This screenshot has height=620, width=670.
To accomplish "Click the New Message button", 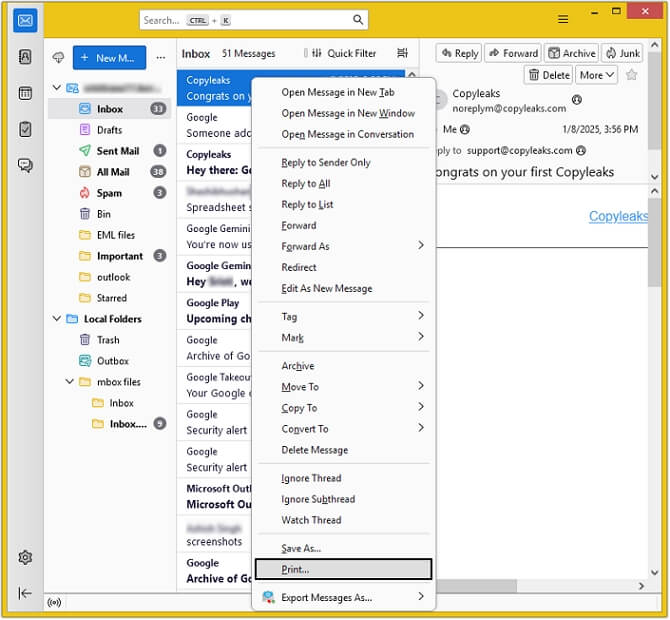I will click(x=109, y=58).
